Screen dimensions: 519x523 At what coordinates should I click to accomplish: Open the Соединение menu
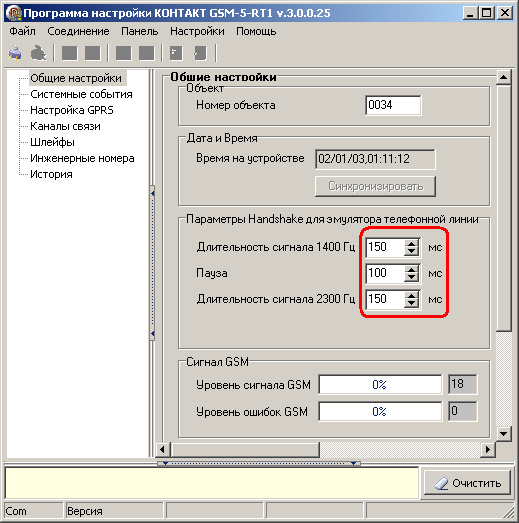78,31
